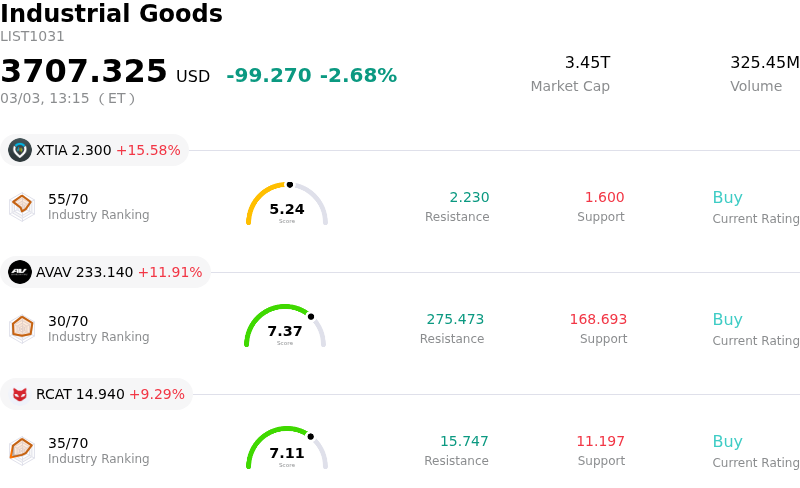800x488 pixels.
Task: Click the 3.45T Market Cap value
Action: point(587,63)
